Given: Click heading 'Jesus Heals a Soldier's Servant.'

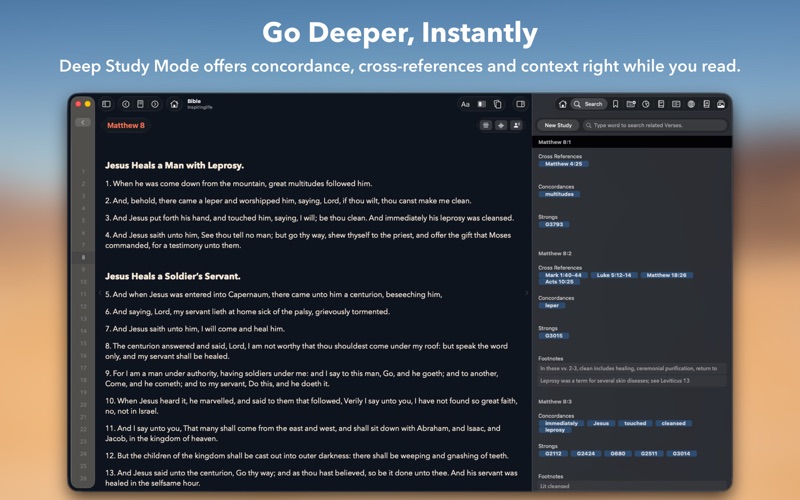Looking at the screenshot, I should pyautogui.click(x=172, y=276).
